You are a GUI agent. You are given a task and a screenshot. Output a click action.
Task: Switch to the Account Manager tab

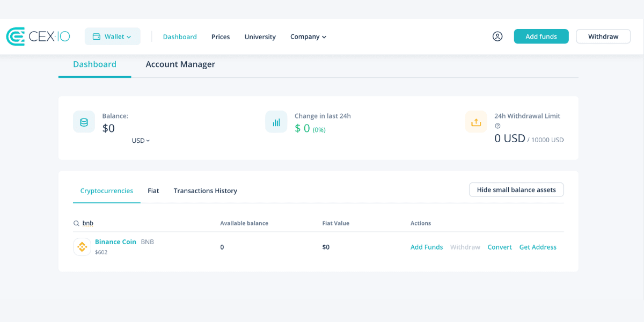click(180, 64)
